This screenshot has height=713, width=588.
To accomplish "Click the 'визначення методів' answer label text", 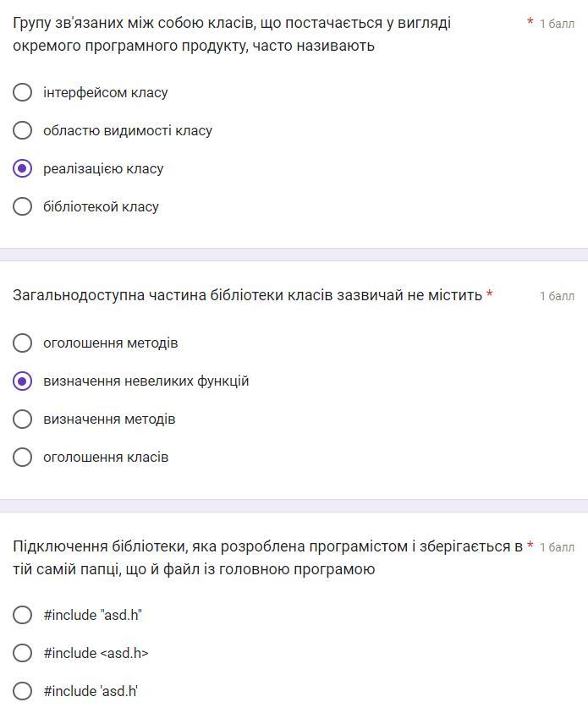I will coord(109,420).
